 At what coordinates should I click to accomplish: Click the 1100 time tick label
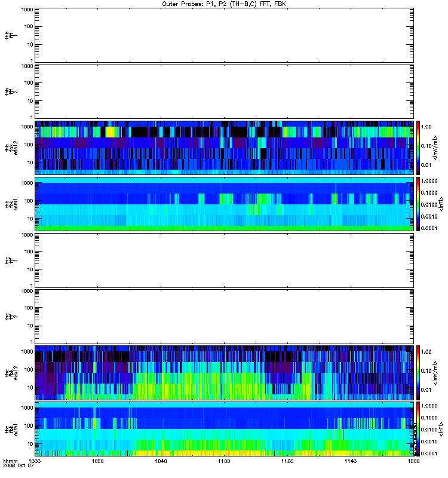224,462
